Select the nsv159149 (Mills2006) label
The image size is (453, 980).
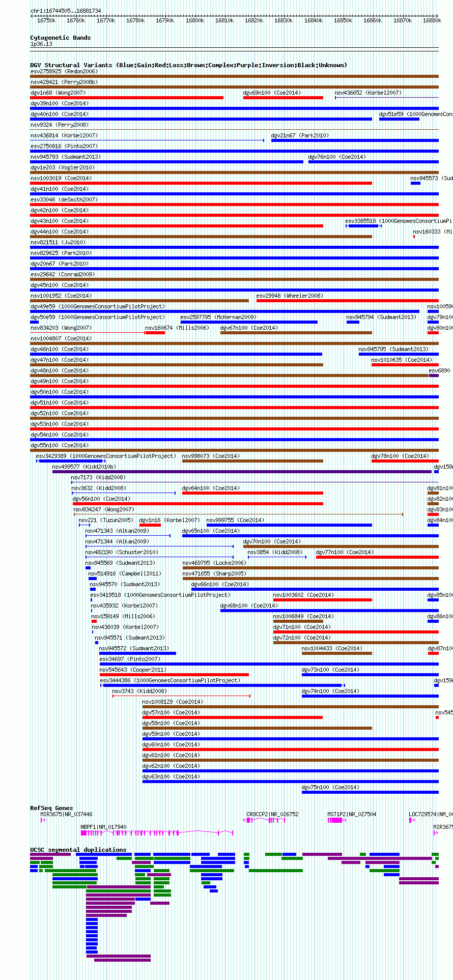tap(123, 616)
